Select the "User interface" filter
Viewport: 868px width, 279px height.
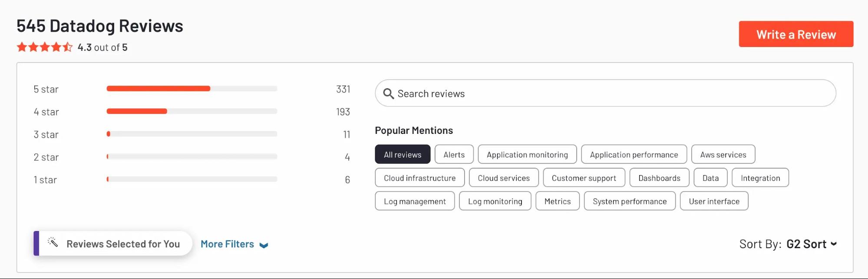click(714, 201)
